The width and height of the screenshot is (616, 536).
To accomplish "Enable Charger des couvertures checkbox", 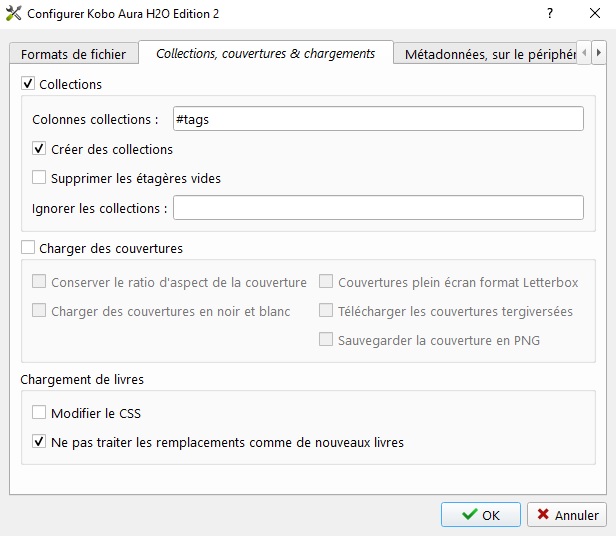I will coord(28,248).
